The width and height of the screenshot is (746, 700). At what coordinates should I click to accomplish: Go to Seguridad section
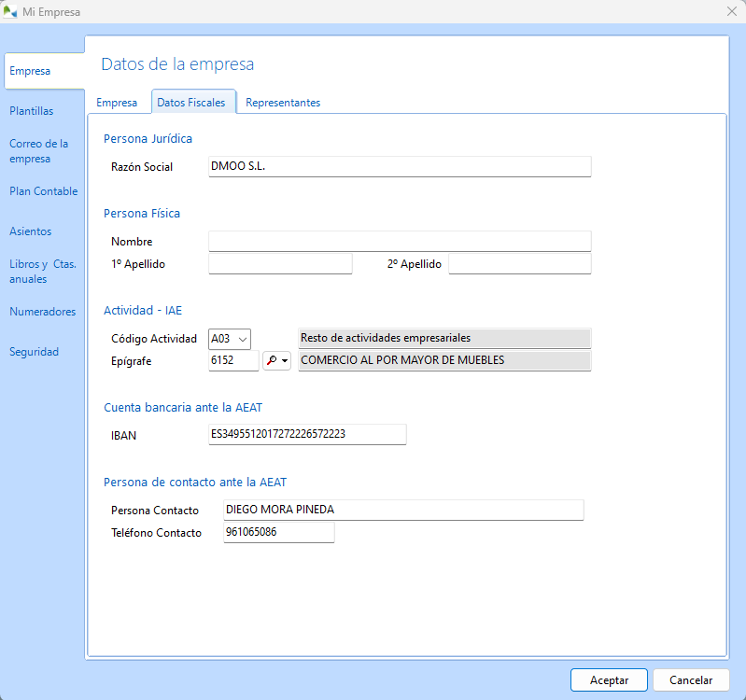[35, 352]
